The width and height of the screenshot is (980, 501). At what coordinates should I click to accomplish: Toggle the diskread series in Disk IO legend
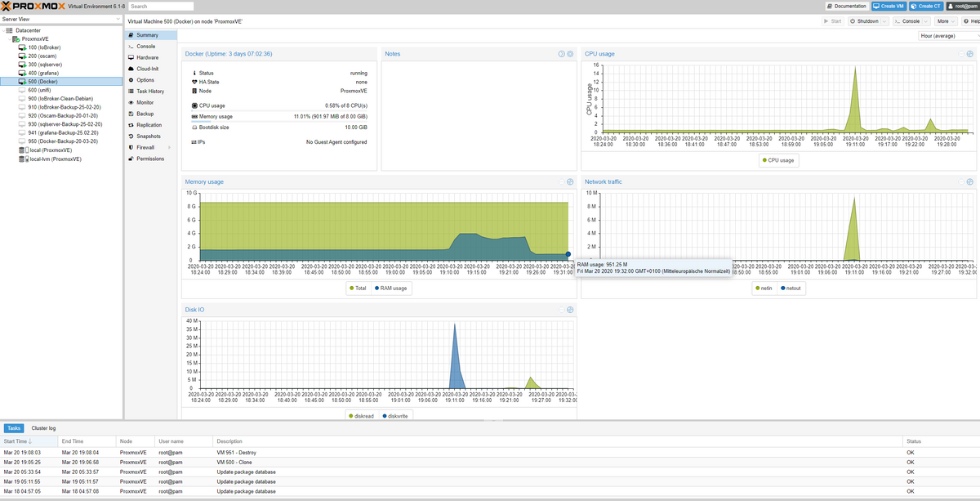(362, 416)
